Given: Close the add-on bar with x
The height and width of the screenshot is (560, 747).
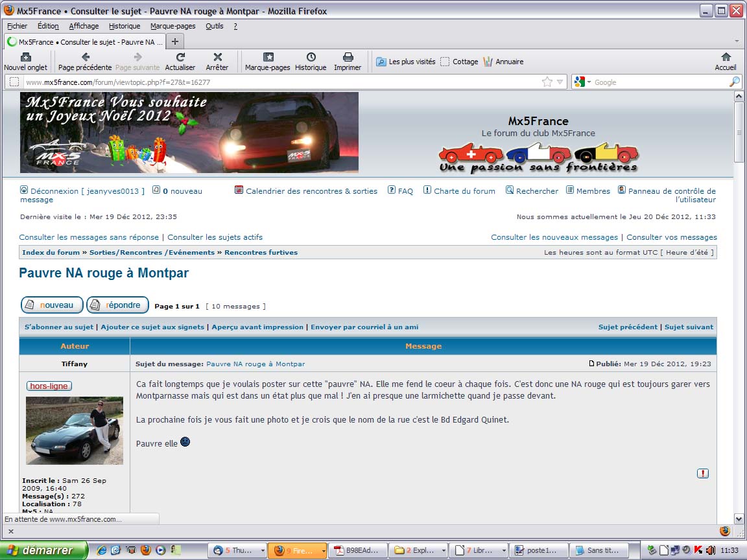Looking at the screenshot, I should click(11, 531).
